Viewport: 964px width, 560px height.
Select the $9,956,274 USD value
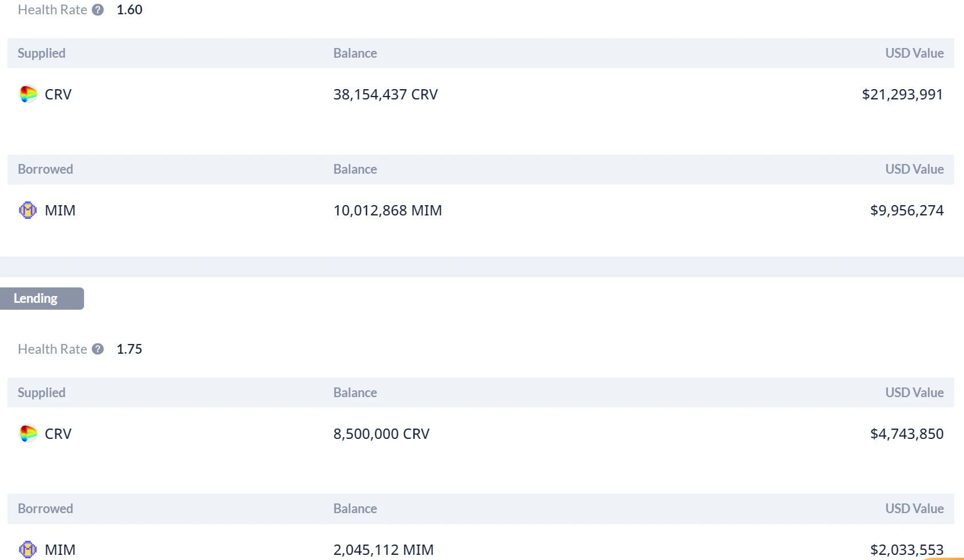point(906,210)
